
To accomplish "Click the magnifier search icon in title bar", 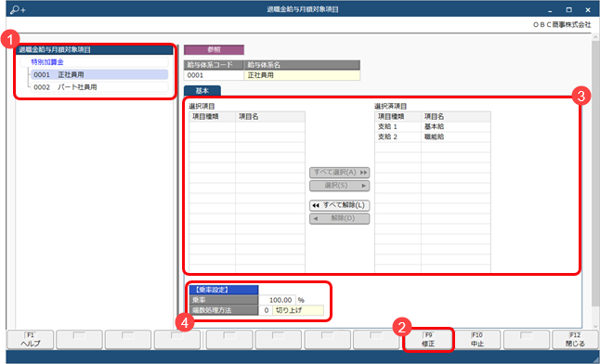I will pyautogui.click(x=18, y=9).
